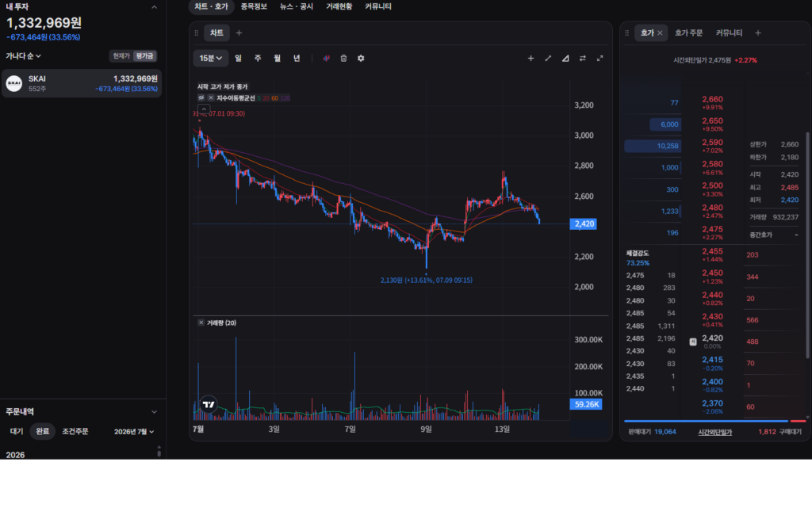Viewport: 812px width, 523px height.
Task: Click the SKAI stock logo icon
Action: pyautogui.click(x=14, y=83)
